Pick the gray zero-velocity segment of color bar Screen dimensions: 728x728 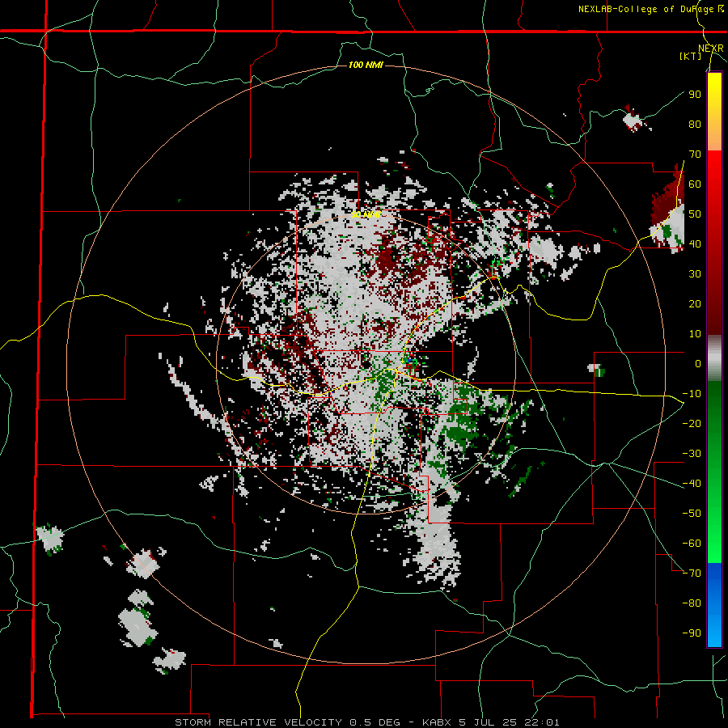714,358
